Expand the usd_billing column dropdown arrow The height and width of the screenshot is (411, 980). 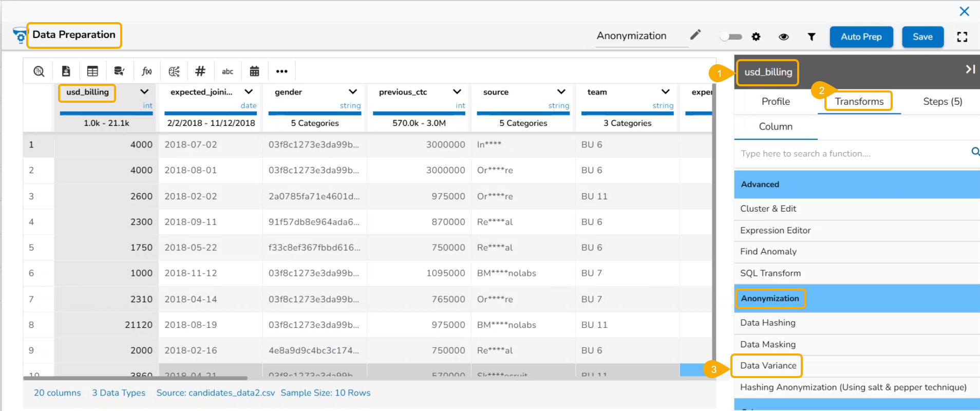point(144,92)
